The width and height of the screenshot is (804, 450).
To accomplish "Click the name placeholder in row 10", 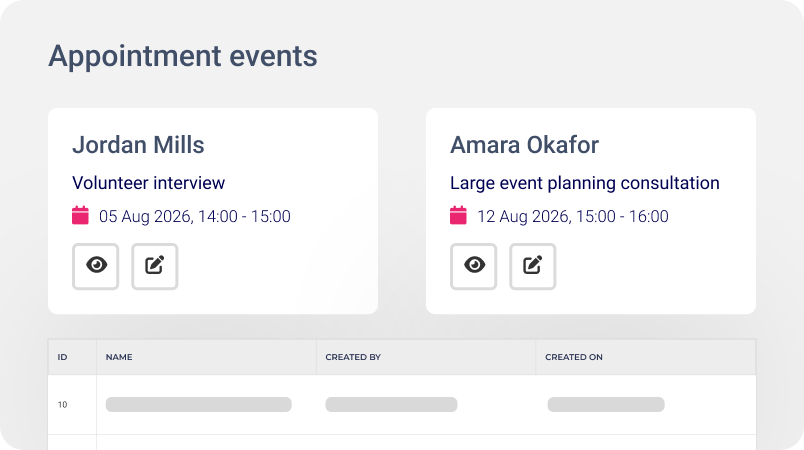I will coord(199,404).
